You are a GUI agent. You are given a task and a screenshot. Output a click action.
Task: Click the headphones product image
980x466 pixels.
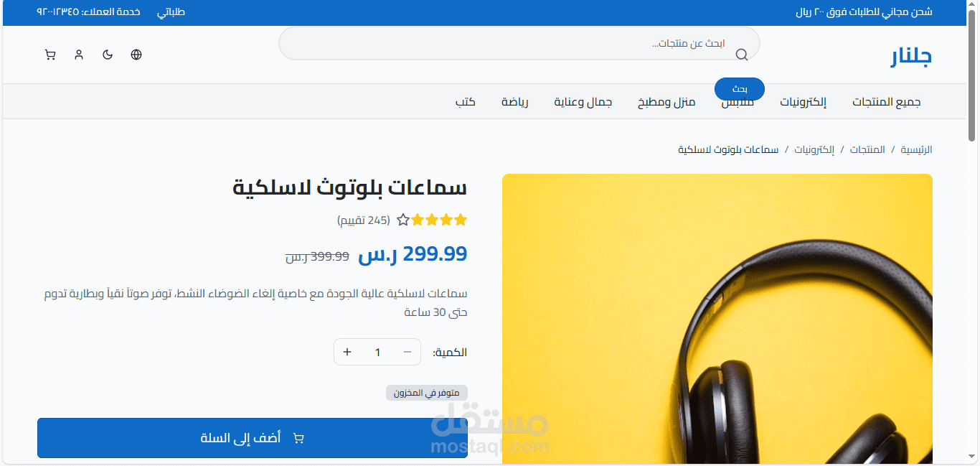pyautogui.click(x=717, y=319)
